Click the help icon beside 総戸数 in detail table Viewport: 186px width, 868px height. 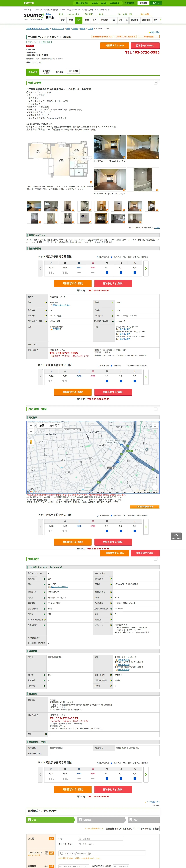click(112, 310)
